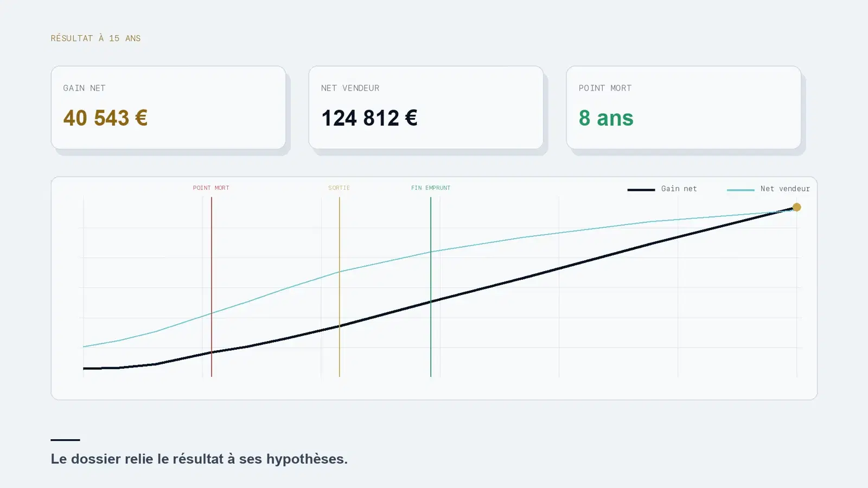Image resolution: width=868 pixels, height=488 pixels.
Task: Click the yellow Sortie vertical line
Action: point(340,286)
